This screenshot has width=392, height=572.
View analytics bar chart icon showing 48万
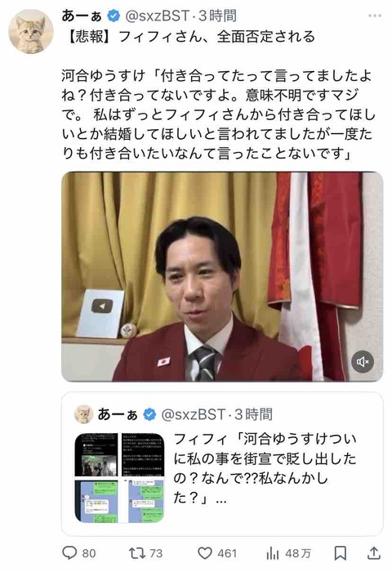(273, 553)
